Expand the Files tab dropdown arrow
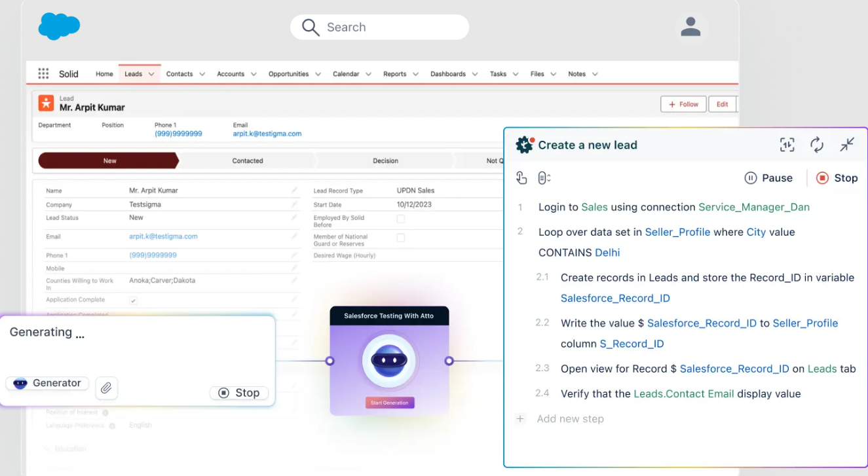The width and height of the screenshot is (868, 476). [553, 74]
